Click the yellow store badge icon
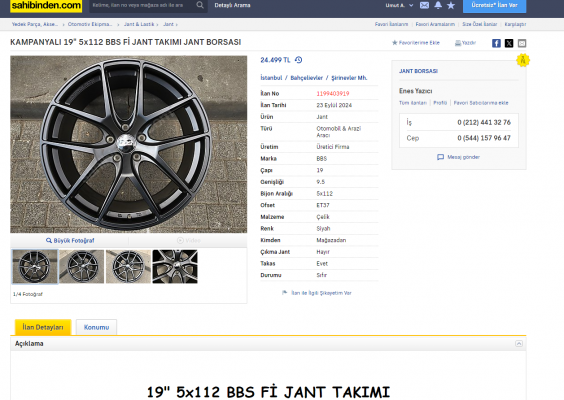The image size is (564, 400). coord(523,60)
